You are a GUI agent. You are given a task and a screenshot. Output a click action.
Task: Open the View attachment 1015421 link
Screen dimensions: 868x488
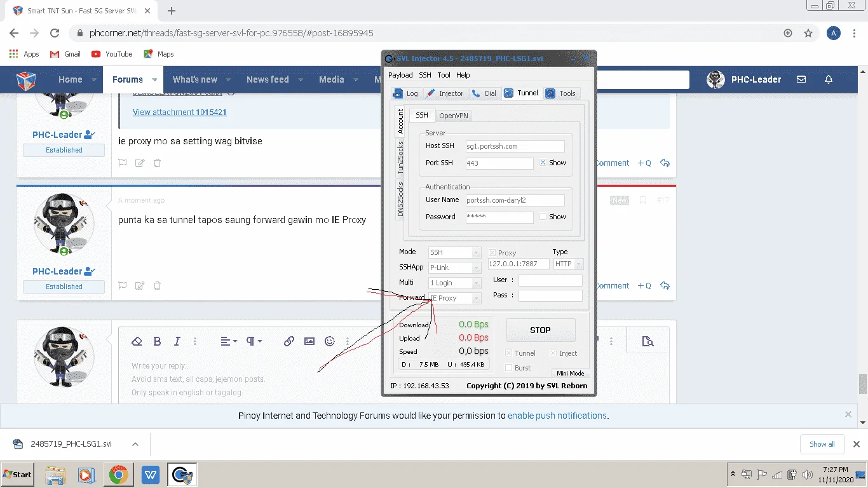pyautogui.click(x=180, y=112)
